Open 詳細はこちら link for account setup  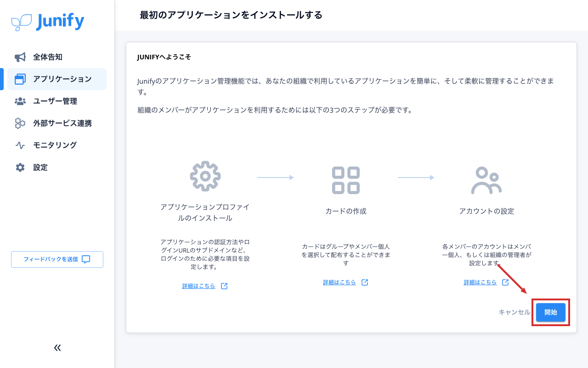tap(480, 282)
